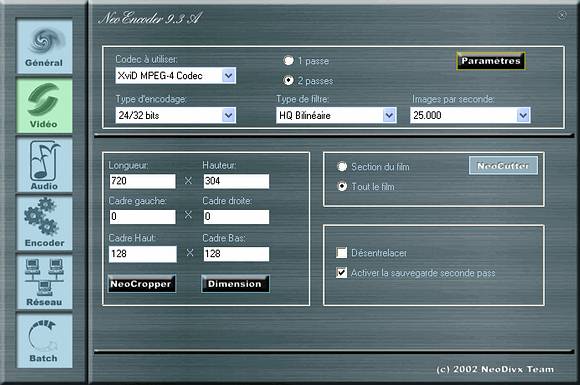The height and width of the screenshot is (385, 580).
Task: Edit the Hauteur field showing 304
Action: (x=236, y=181)
